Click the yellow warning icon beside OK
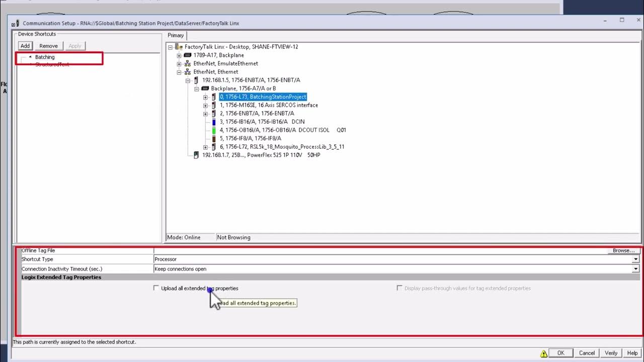Image resolution: width=644 pixels, height=362 pixels. click(x=543, y=353)
